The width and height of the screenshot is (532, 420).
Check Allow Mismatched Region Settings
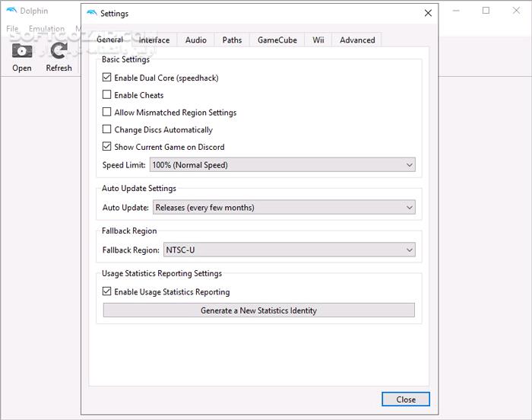click(106, 112)
